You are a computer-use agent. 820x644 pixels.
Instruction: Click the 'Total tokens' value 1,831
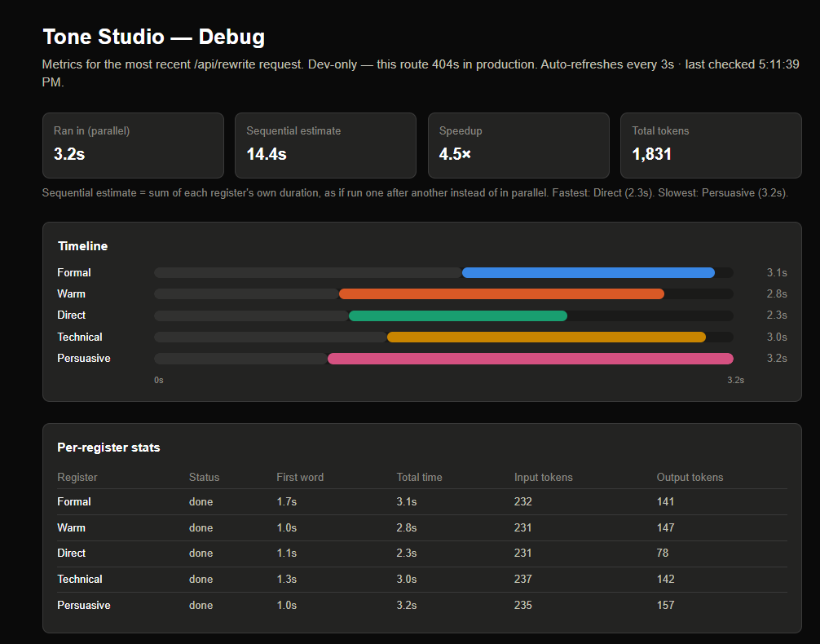point(651,154)
